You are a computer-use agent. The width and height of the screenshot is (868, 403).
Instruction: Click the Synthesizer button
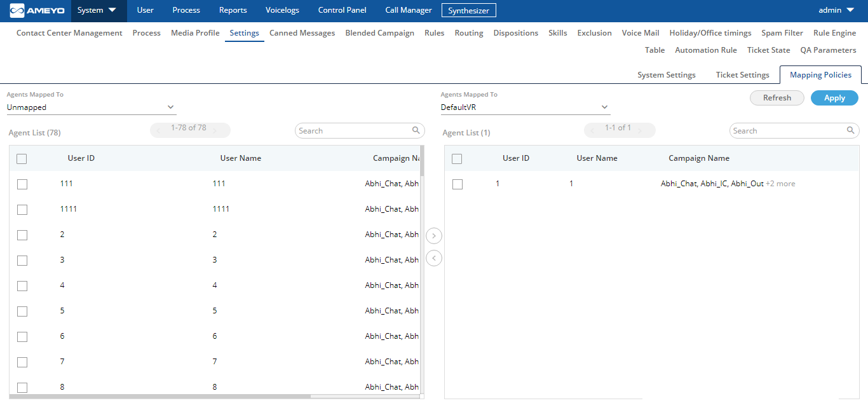pyautogui.click(x=469, y=10)
